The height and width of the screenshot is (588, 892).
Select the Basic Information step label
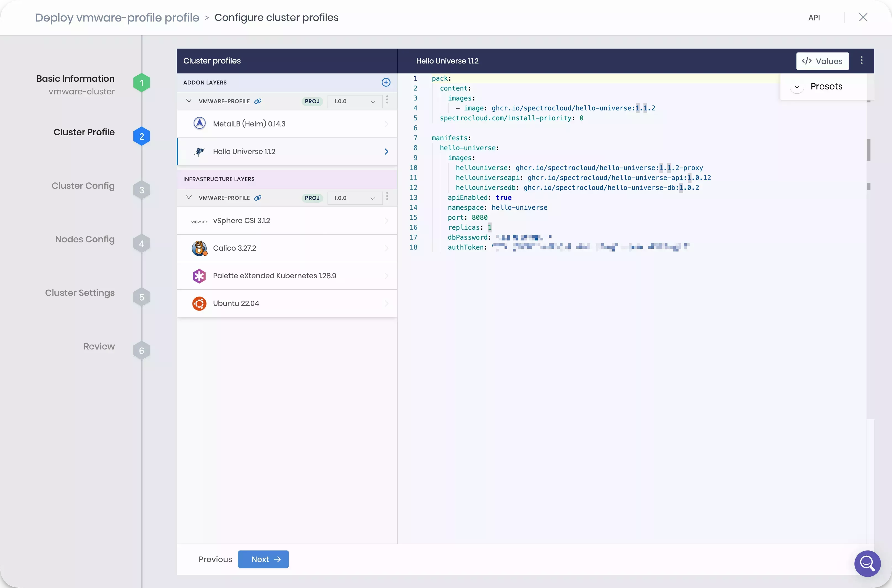coord(75,79)
